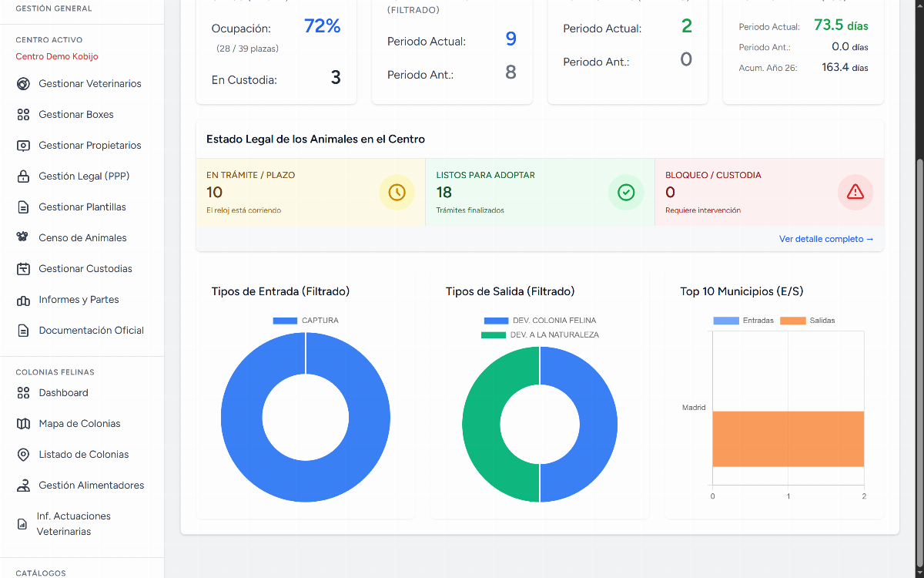Click the Gestión Legal (PPP) lock icon
Image resolution: width=924 pixels, height=578 pixels.
pyautogui.click(x=23, y=176)
